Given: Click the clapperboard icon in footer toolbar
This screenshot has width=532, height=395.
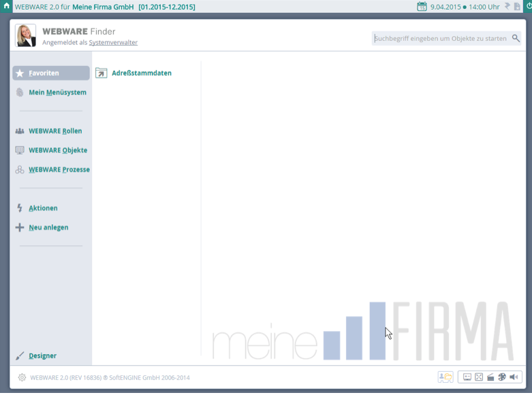Looking at the screenshot, I should tap(490, 377).
